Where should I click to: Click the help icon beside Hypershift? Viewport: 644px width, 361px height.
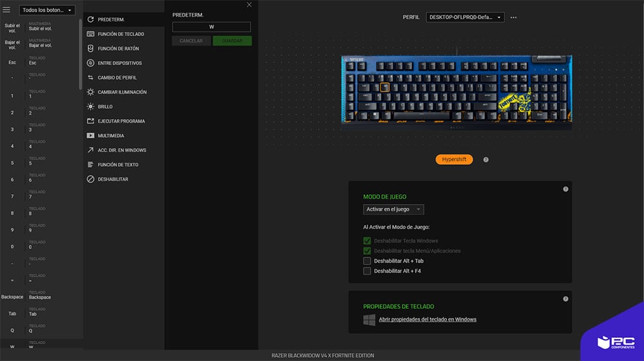pos(486,160)
